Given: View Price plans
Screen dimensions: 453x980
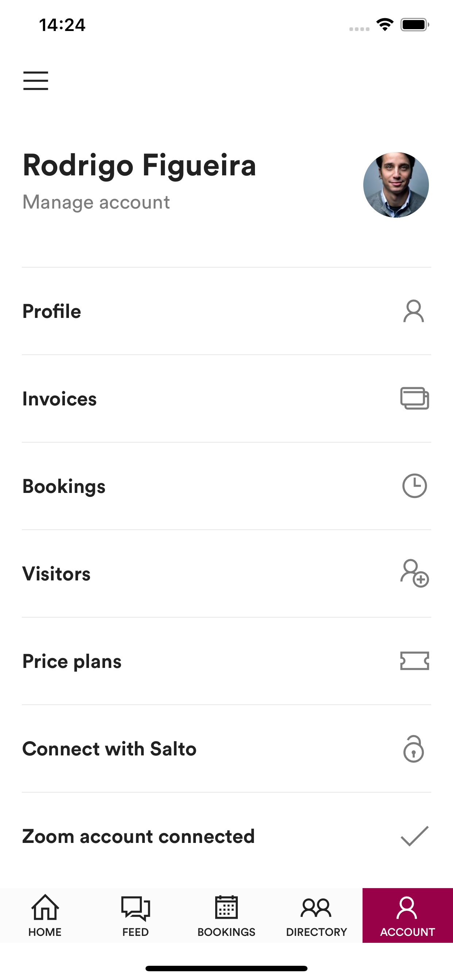Looking at the screenshot, I should click(226, 661).
